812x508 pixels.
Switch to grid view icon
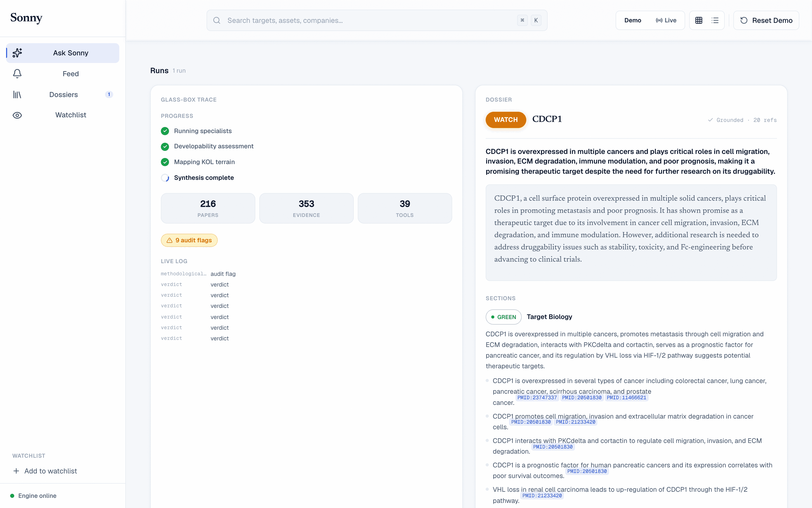tap(699, 21)
